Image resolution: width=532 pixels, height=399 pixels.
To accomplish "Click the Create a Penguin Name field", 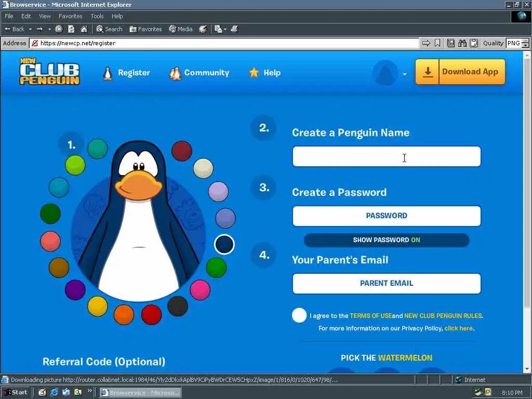I will click(387, 156).
